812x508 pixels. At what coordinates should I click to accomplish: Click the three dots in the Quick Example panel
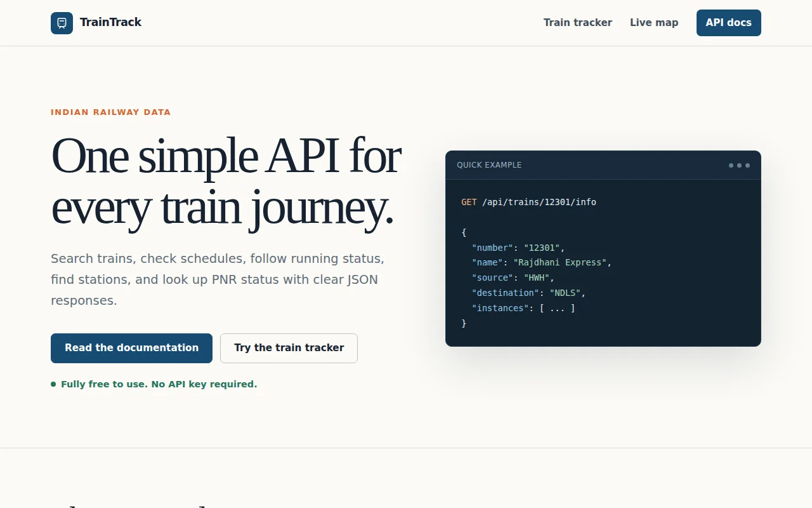[x=739, y=165]
